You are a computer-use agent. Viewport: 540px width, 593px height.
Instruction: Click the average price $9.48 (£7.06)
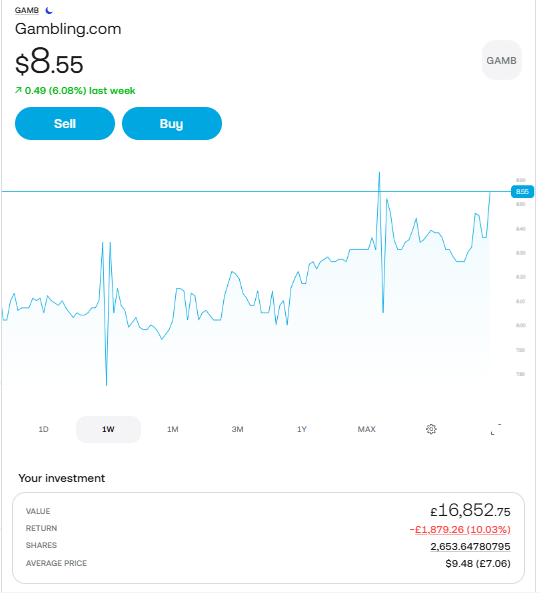pyautogui.click(x=478, y=564)
